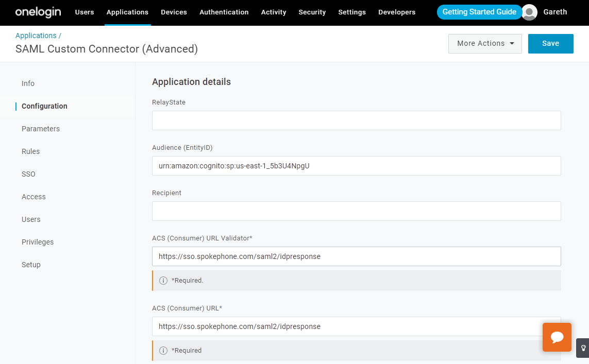
Task: Go to the Parameters tab
Action: (41, 129)
